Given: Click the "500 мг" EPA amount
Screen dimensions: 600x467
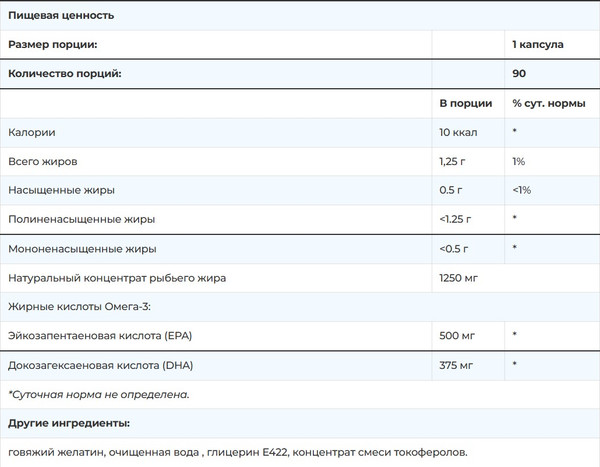Looking at the screenshot, I should click(457, 335).
